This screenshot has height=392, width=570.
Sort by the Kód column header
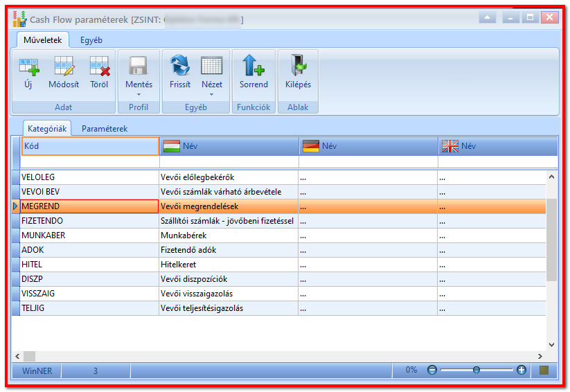pyautogui.click(x=90, y=146)
